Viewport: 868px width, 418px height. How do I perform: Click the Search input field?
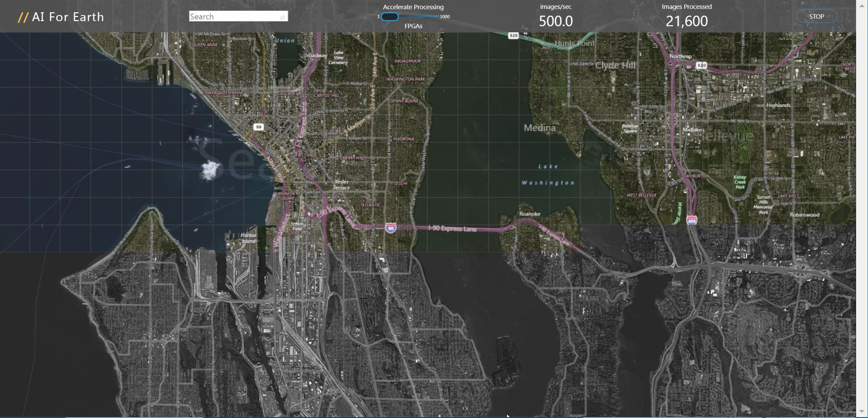point(231,16)
